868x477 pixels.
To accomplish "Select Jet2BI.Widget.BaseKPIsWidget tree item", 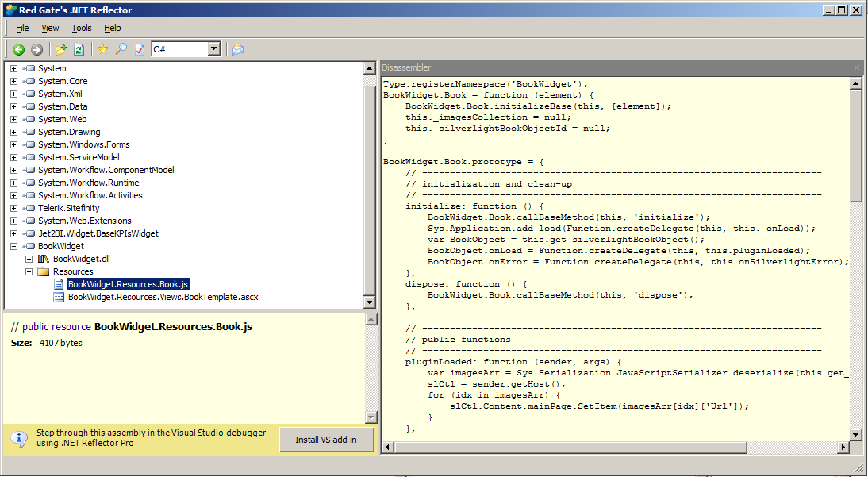I will 98,233.
